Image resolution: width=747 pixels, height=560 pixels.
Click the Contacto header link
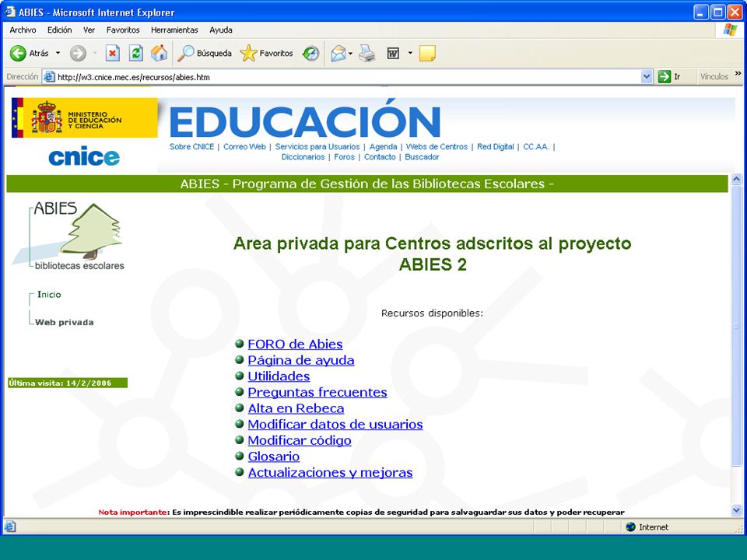pyautogui.click(x=380, y=156)
